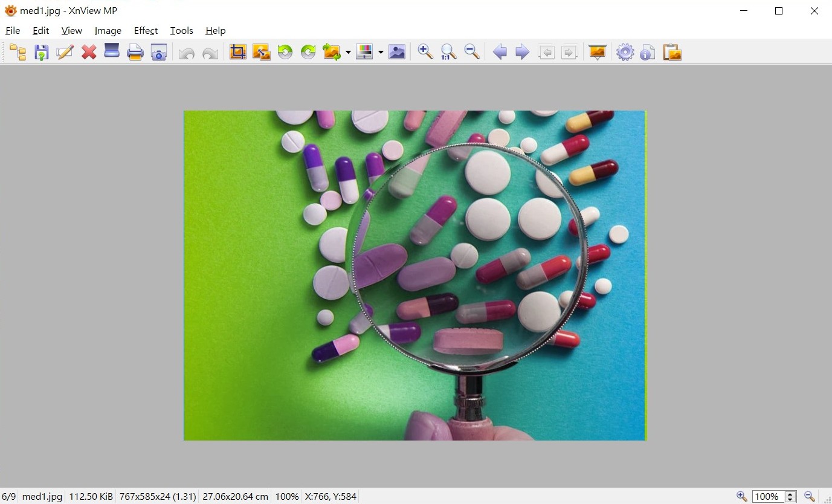This screenshot has width=832, height=504.
Task: Click the Capture screenshot camera icon
Action: (x=158, y=53)
